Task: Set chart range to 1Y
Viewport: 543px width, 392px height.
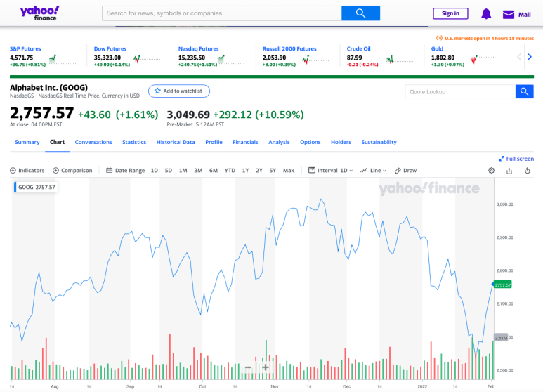Action: pyautogui.click(x=246, y=171)
